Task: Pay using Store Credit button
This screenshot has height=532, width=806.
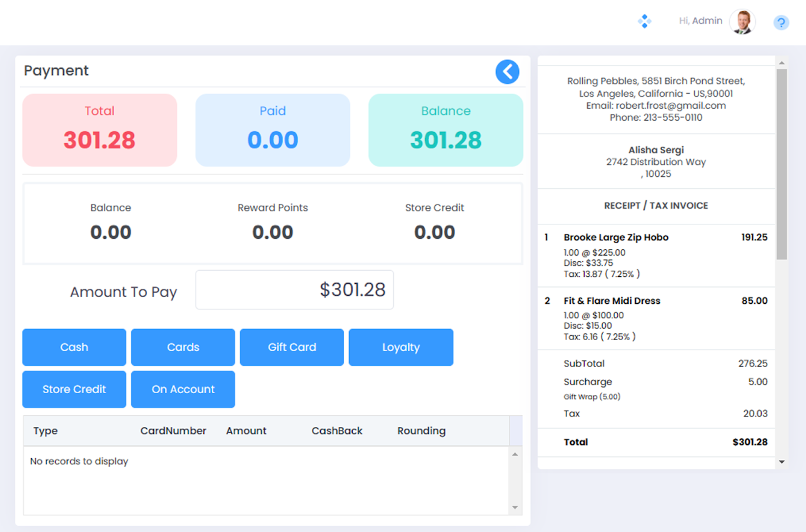Action: coord(74,389)
